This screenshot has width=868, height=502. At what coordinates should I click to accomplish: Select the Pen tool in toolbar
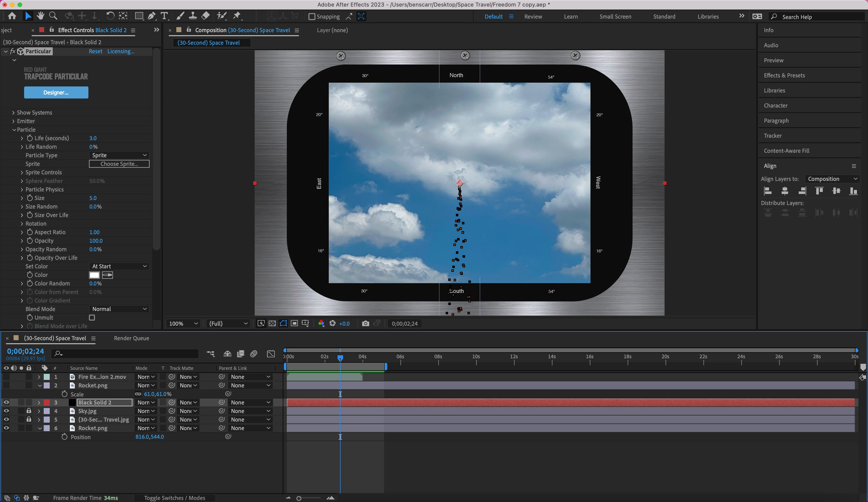(x=151, y=16)
